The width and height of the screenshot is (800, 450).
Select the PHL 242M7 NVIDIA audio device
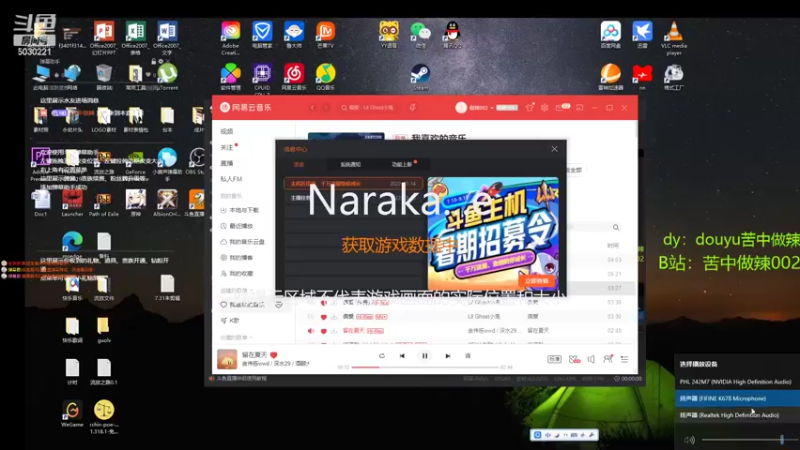pos(737,382)
